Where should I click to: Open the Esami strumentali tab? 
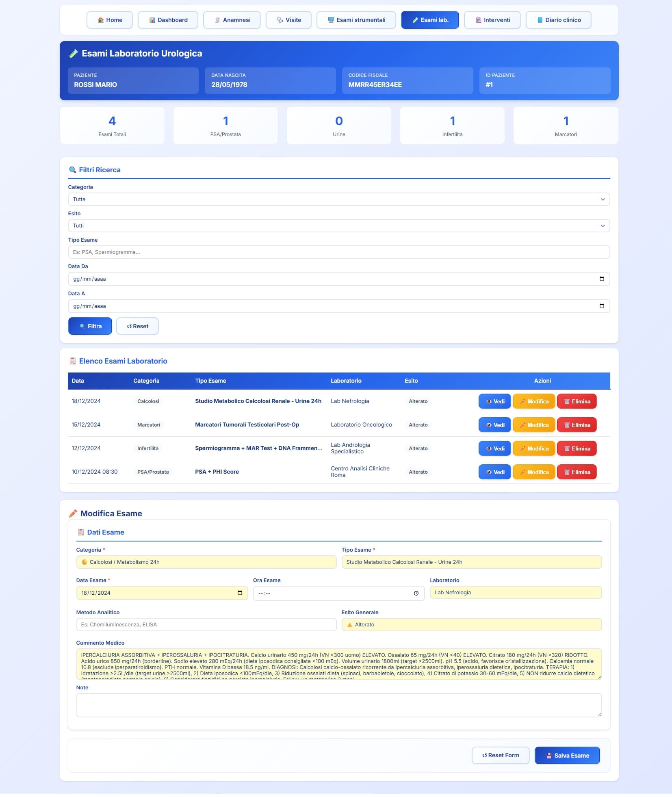pos(356,20)
